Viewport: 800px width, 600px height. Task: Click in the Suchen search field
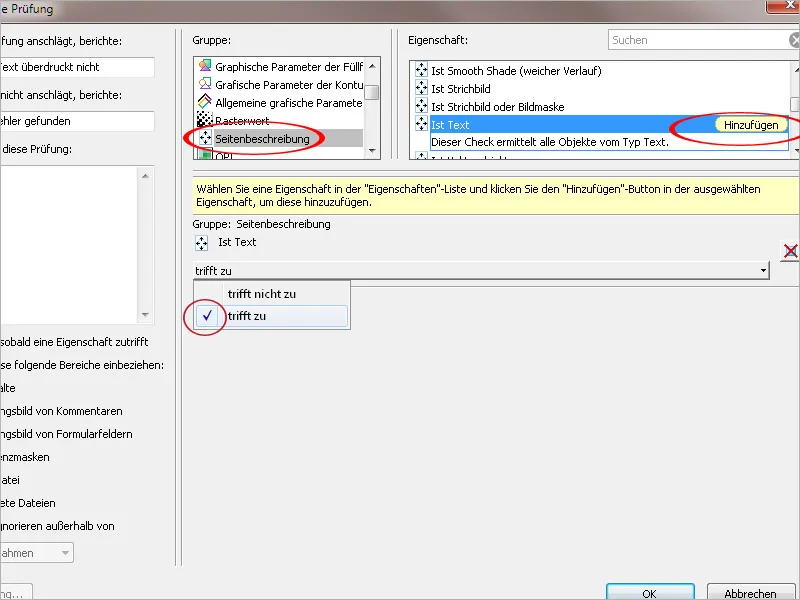click(x=699, y=40)
